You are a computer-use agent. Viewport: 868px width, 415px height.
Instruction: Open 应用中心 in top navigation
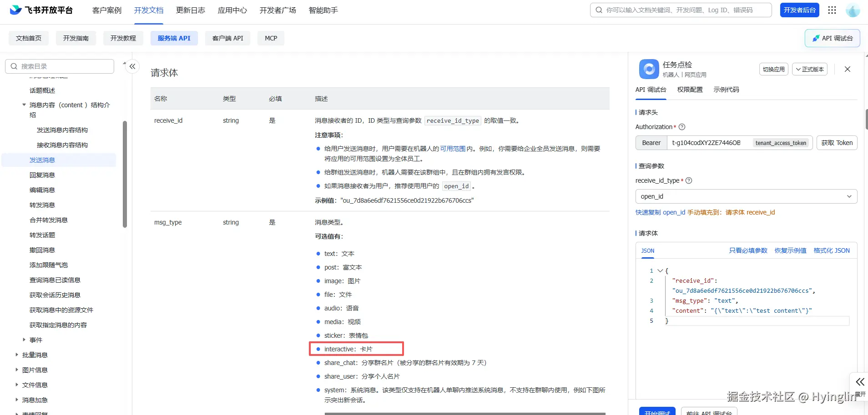point(232,10)
